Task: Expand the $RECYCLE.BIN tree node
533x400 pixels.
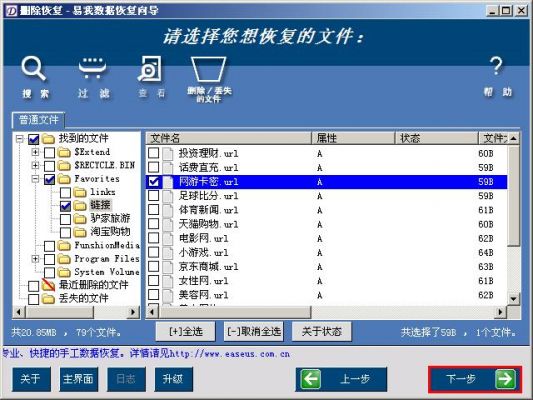Action: 35,166
